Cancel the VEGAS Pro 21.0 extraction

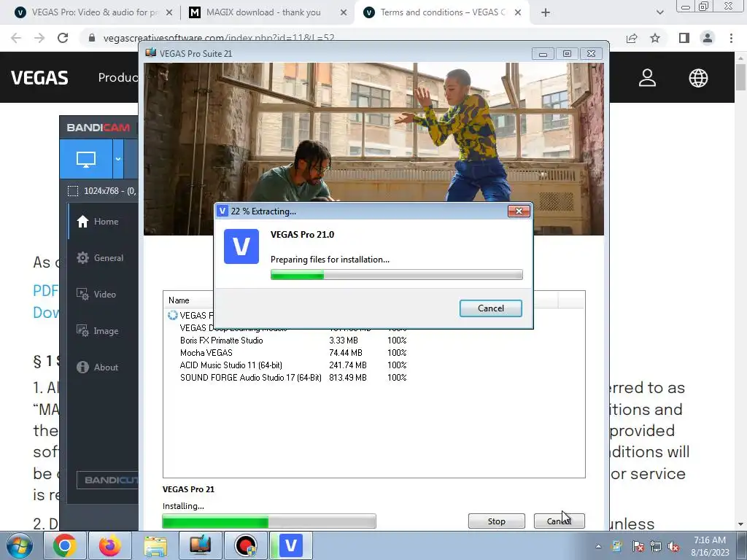click(x=491, y=308)
